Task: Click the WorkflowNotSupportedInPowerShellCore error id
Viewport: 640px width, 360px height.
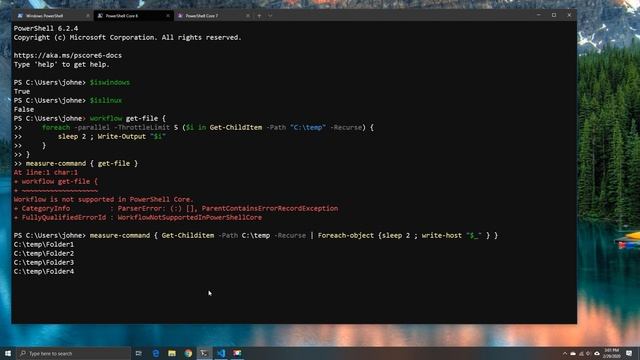Action: (x=190, y=217)
